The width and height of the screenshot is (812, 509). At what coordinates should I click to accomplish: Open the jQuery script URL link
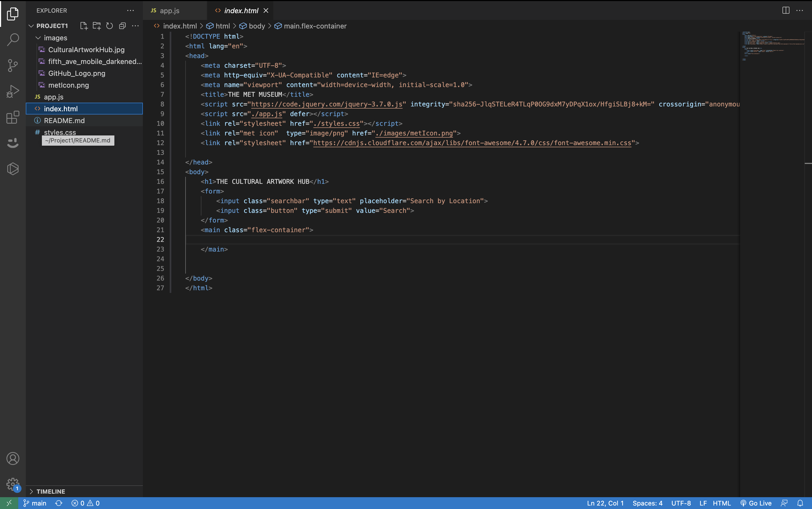pyautogui.click(x=326, y=104)
